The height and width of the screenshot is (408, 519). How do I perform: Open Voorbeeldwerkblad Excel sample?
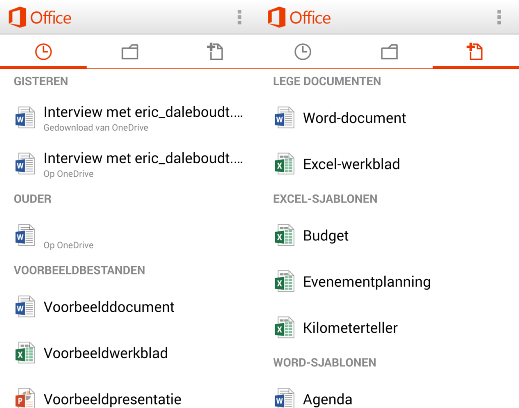point(130,353)
